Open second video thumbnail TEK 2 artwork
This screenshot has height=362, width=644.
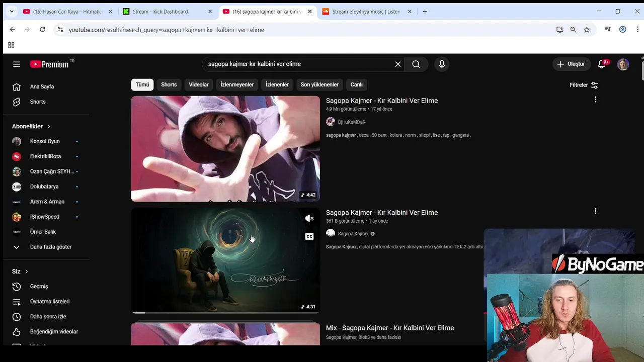pos(225,260)
